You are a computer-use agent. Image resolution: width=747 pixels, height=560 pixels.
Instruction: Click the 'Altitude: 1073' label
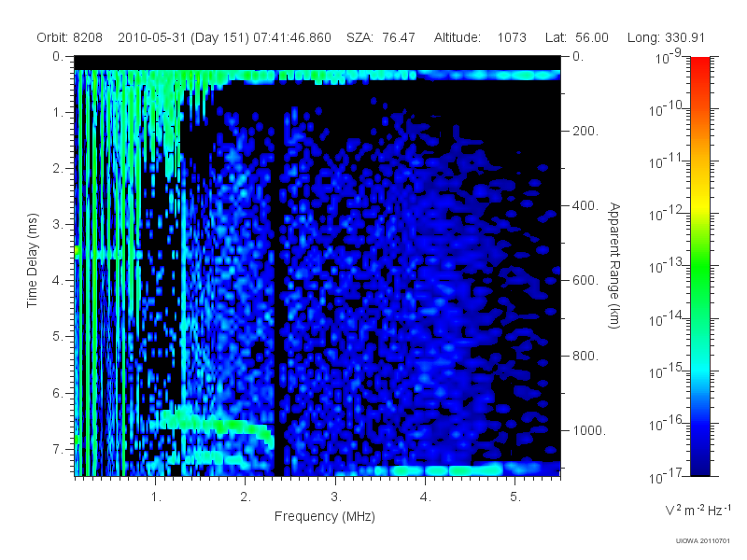pos(480,37)
